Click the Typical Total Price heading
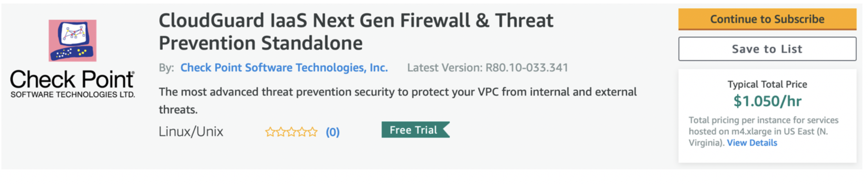 [x=767, y=84]
